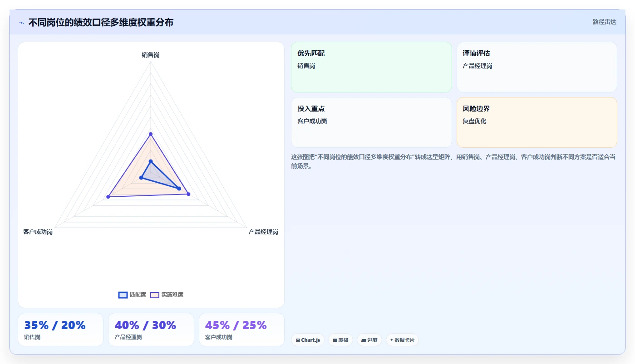The width and height of the screenshot is (635, 364).
Task: Select the 45% / 25% stat card
Action: (x=241, y=330)
